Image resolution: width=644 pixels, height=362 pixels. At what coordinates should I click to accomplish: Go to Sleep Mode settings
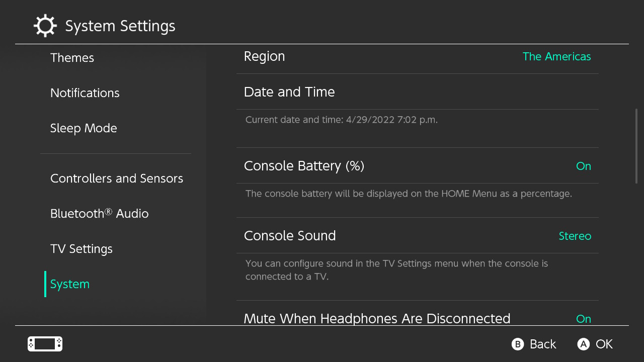point(84,128)
